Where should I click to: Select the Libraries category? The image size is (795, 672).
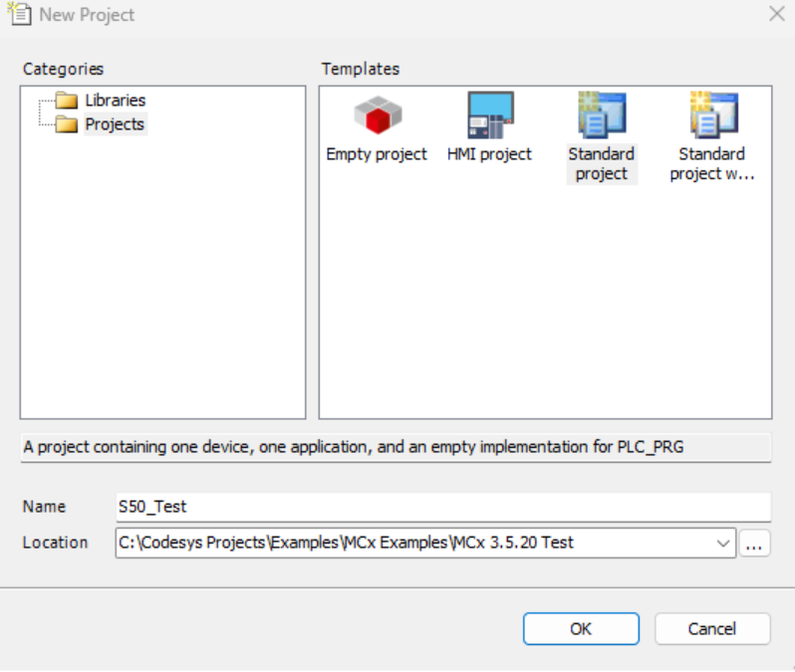coord(116,101)
